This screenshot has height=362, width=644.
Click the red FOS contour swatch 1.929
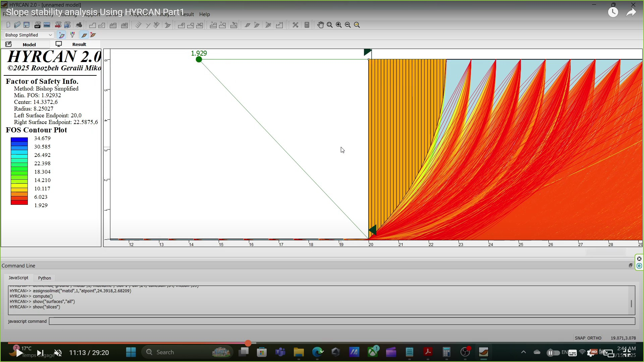coord(19,202)
